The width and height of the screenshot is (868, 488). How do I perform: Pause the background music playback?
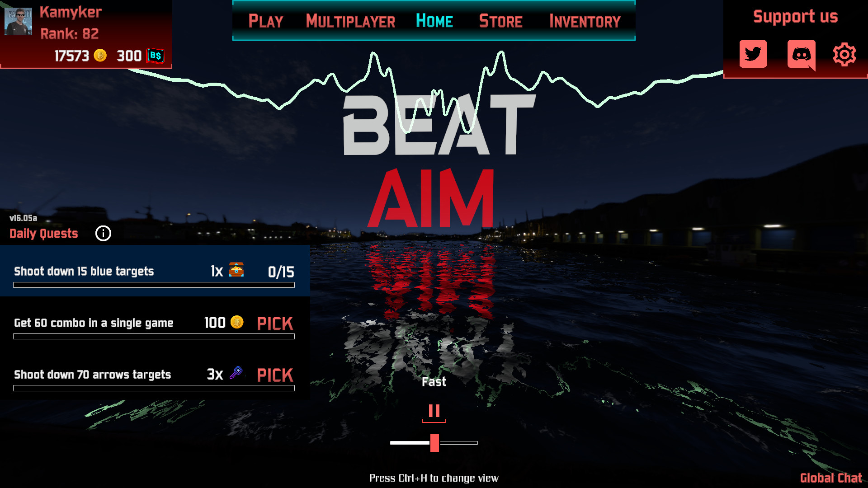[434, 412]
